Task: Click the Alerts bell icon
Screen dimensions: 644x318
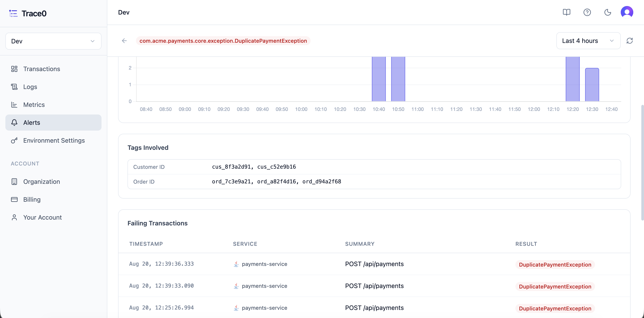Action: point(14,123)
